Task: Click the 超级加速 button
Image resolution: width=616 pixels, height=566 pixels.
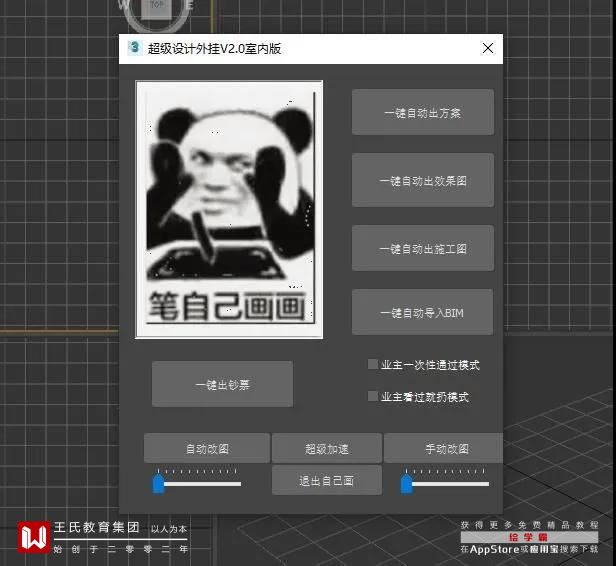Action: pos(326,448)
